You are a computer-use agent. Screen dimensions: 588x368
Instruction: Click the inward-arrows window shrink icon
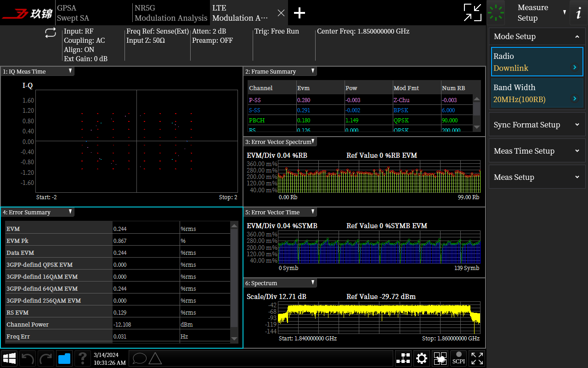(472, 12)
